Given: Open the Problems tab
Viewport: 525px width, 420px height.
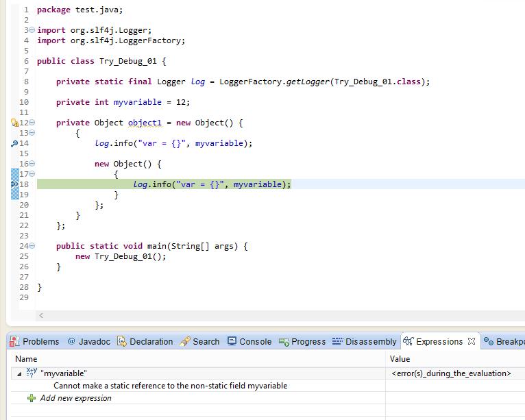Looking at the screenshot, I should click(34, 341).
